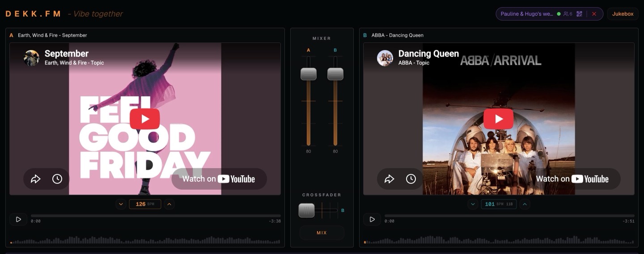Screen dimensions: 644x254
Task: Seek on deck A progress bar
Action: [156, 216]
